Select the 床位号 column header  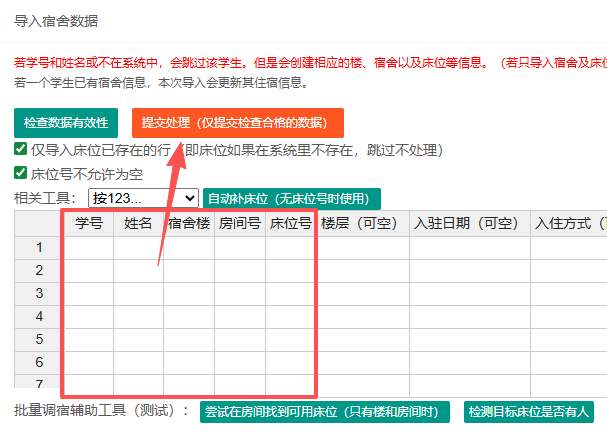coord(290,224)
